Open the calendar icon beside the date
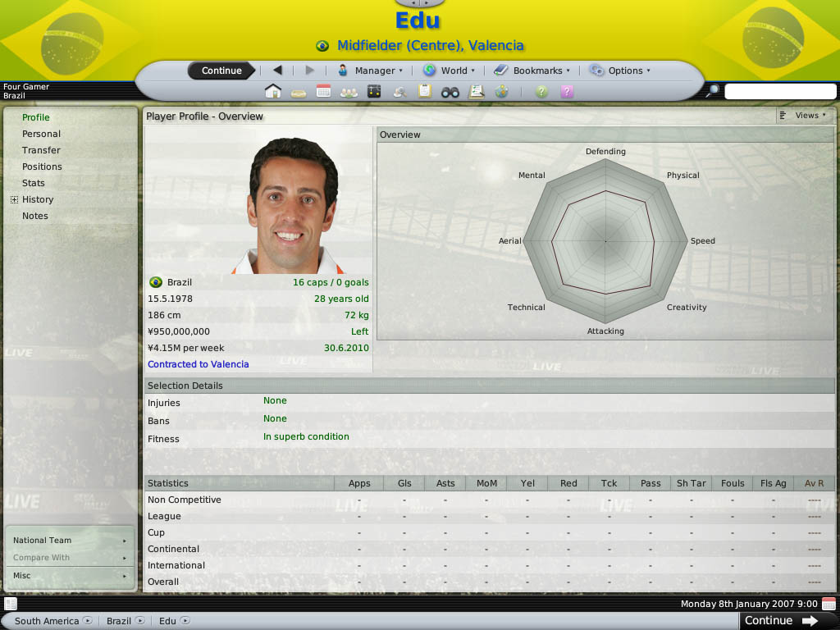 (x=829, y=603)
